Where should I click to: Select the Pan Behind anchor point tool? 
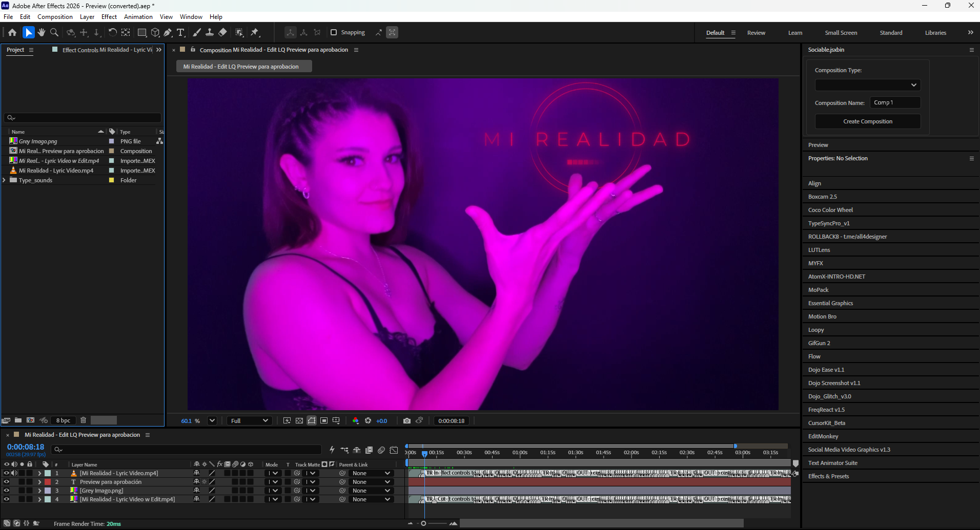pyautogui.click(x=126, y=32)
